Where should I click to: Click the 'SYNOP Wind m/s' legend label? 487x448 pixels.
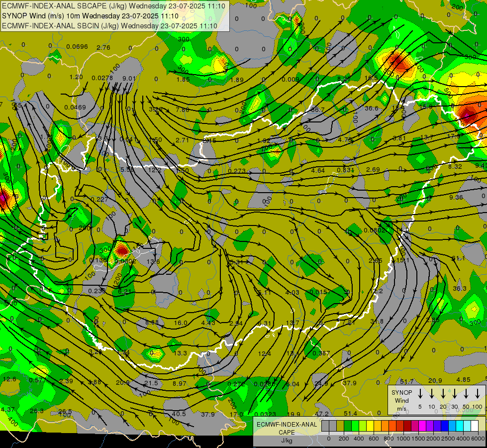(x=401, y=400)
